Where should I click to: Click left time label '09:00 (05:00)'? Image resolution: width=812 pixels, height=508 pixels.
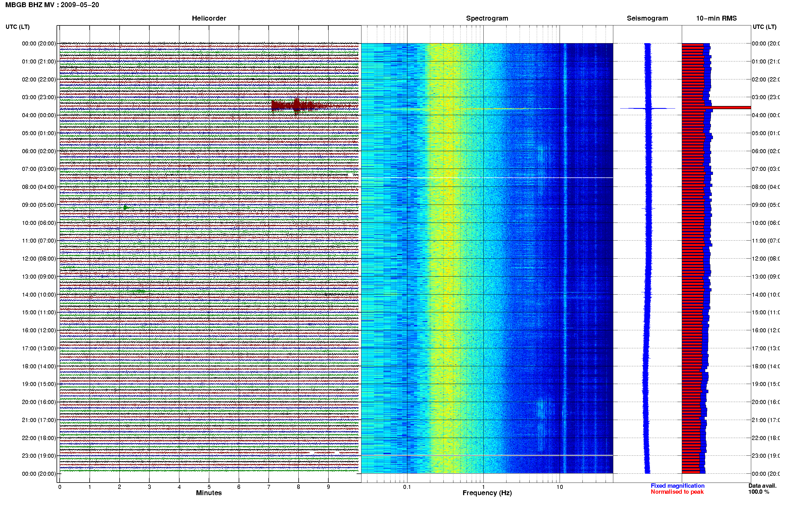click(x=39, y=205)
